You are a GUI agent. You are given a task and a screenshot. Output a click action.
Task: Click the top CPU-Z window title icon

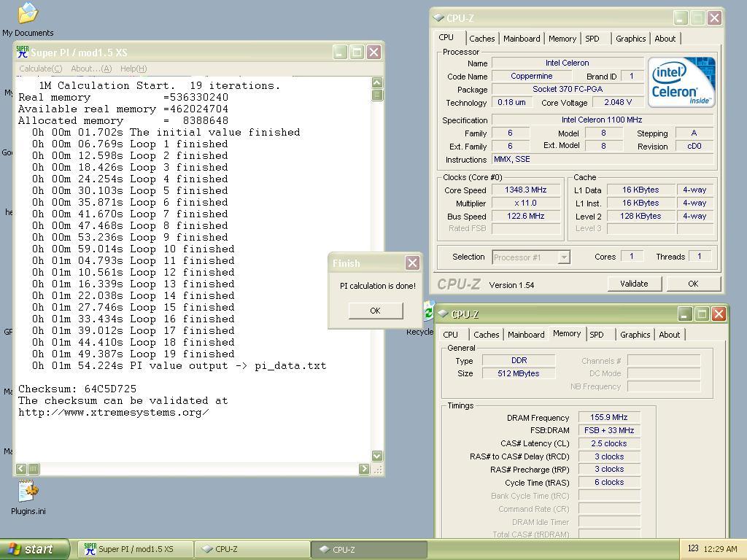[x=438, y=18]
